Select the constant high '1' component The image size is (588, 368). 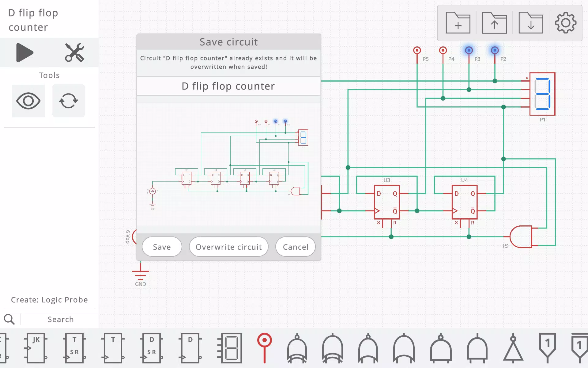[548, 347]
